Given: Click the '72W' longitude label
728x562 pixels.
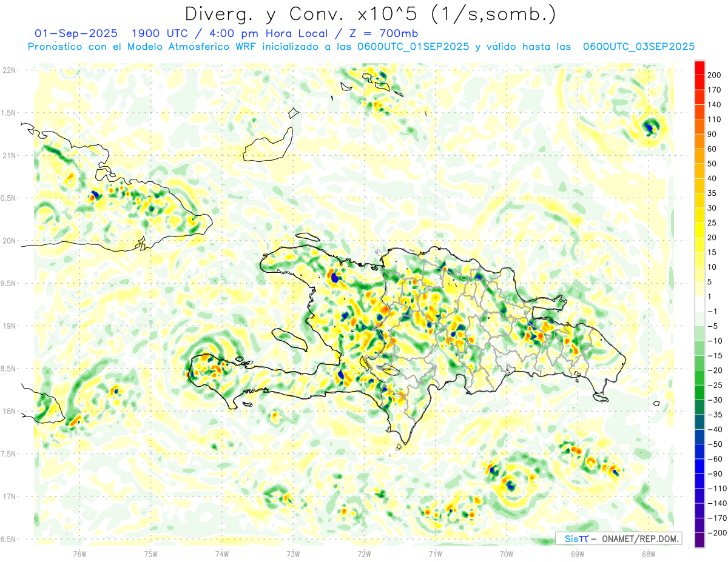Looking at the screenshot, I should (364, 554).
